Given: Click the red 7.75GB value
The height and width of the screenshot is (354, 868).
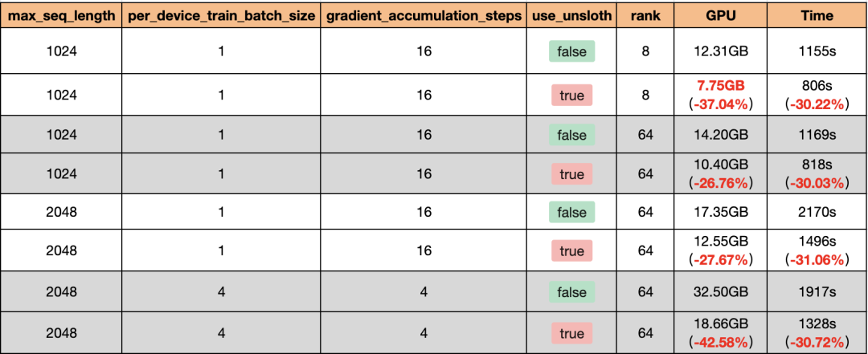Looking at the screenshot, I should pyautogui.click(x=719, y=86).
